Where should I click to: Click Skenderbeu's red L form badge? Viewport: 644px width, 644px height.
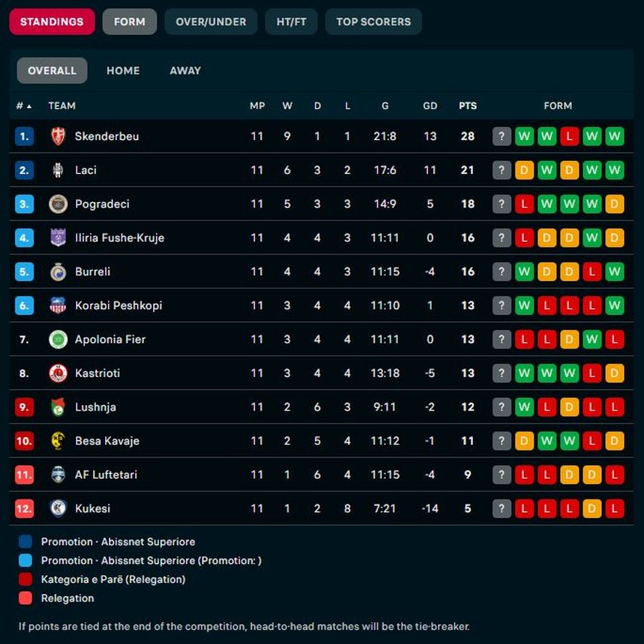(x=570, y=136)
